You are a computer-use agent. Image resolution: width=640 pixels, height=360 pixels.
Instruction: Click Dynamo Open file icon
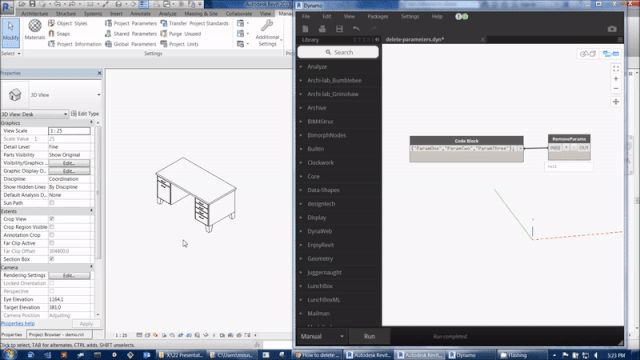(322, 29)
